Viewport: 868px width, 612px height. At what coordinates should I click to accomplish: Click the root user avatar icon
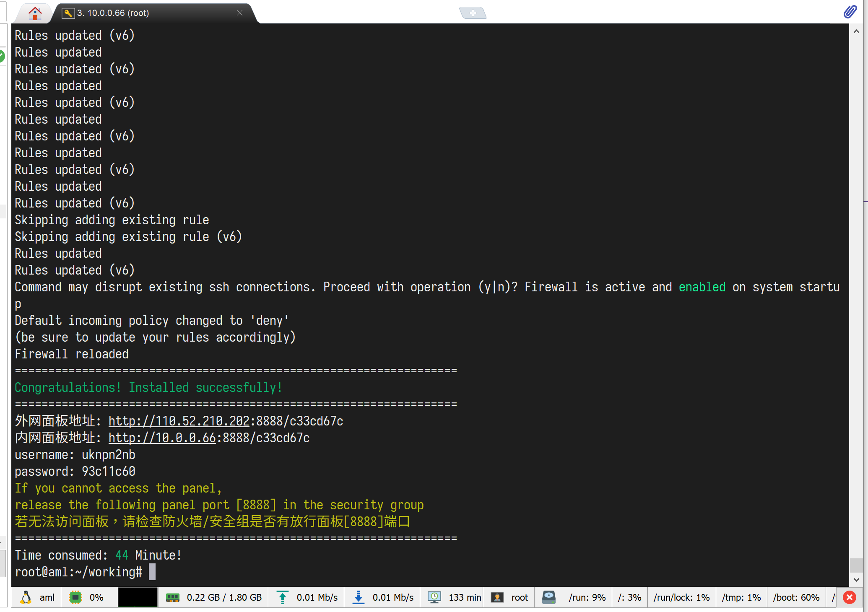coord(497,597)
